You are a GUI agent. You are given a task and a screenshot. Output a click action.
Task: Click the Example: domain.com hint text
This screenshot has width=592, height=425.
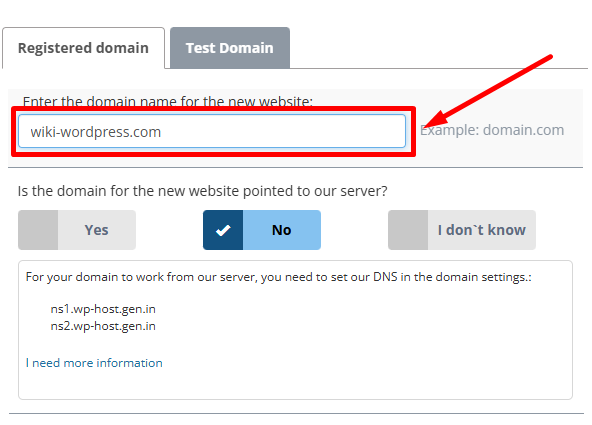(492, 130)
